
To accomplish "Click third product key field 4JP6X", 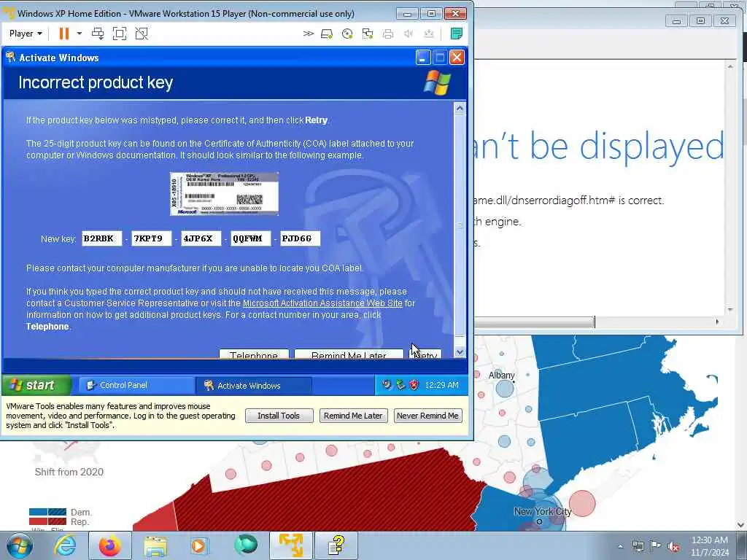I will [x=201, y=238].
